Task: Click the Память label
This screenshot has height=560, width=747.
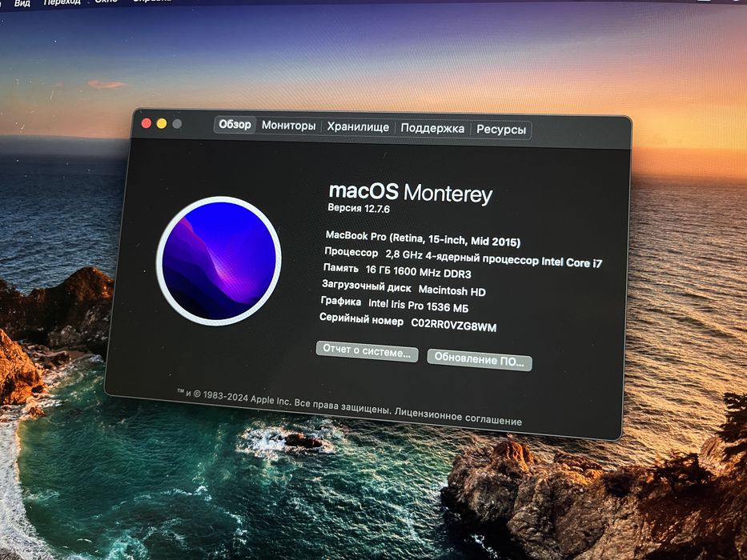Action: [x=340, y=268]
